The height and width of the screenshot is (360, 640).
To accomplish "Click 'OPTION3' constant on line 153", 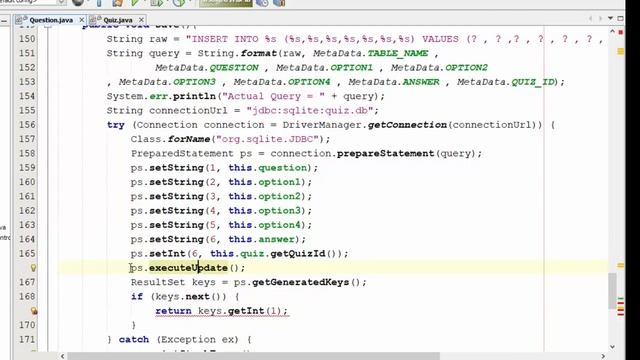I will (194, 82).
